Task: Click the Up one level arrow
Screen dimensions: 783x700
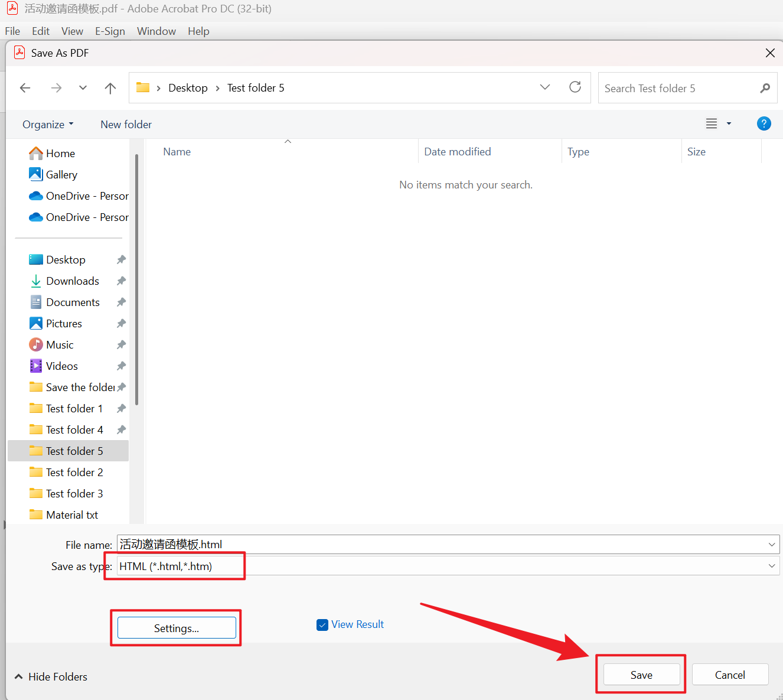Action: (x=110, y=88)
